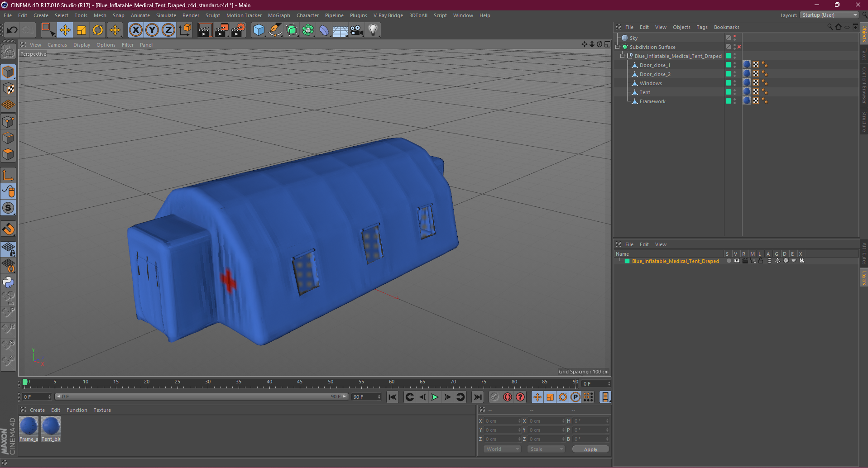Open the Sculpt menu
Screen dimensions: 868x468
(212, 15)
